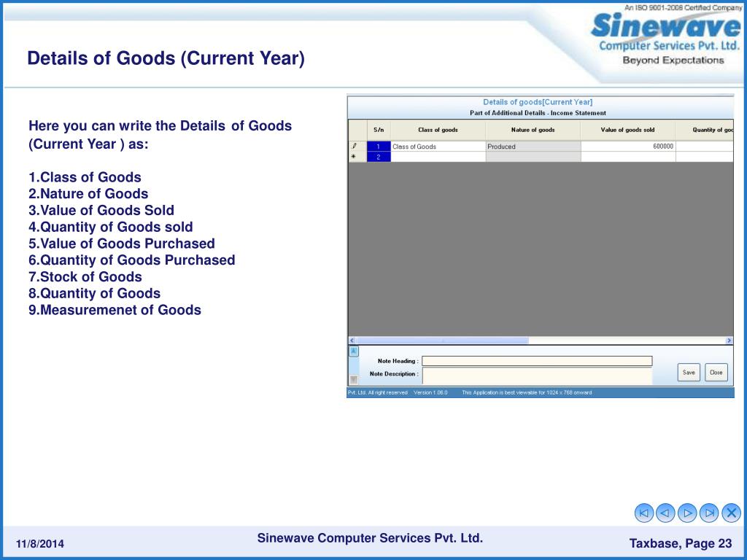Select the Quantity of goods column header

point(704,130)
